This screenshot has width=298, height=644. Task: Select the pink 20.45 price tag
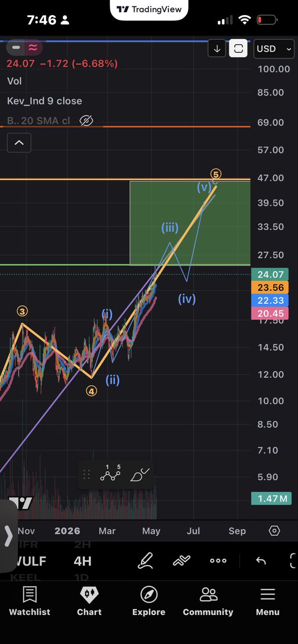point(270,313)
